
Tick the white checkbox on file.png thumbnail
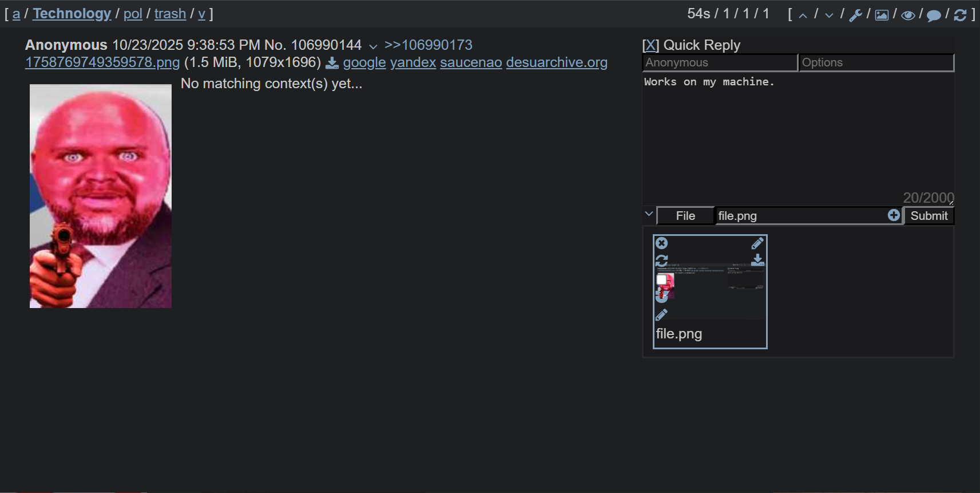[x=661, y=279]
